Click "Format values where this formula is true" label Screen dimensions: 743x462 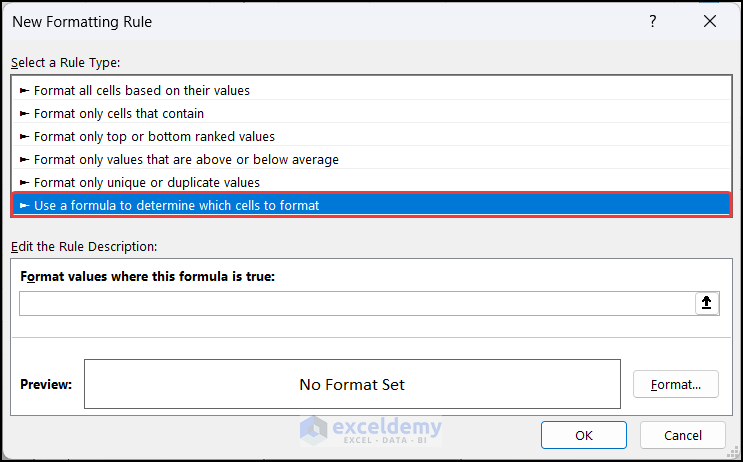point(147,276)
